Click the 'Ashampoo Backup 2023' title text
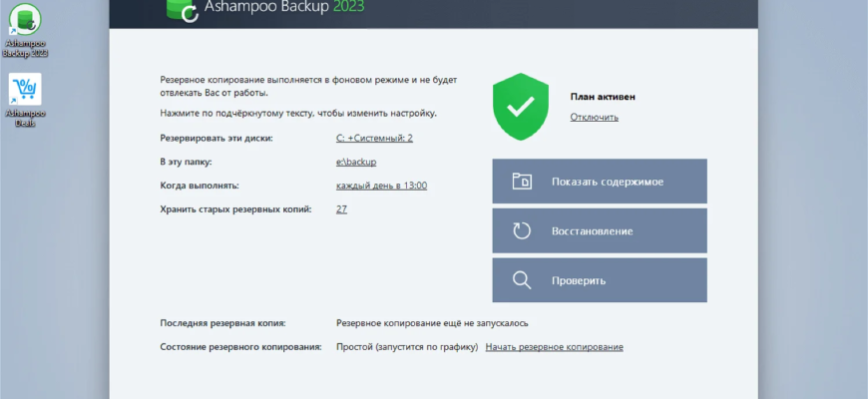868x399 pixels. [x=284, y=7]
